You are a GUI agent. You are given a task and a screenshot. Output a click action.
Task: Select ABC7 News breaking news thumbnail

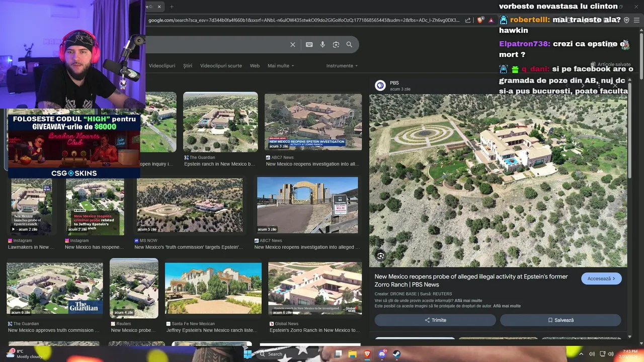point(313,122)
